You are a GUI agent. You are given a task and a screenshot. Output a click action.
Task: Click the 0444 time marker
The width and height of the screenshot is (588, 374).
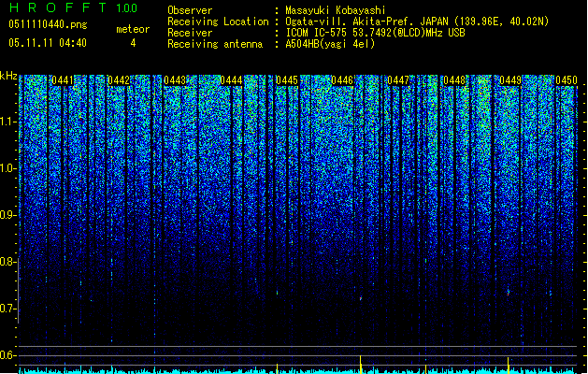tap(231, 80)
